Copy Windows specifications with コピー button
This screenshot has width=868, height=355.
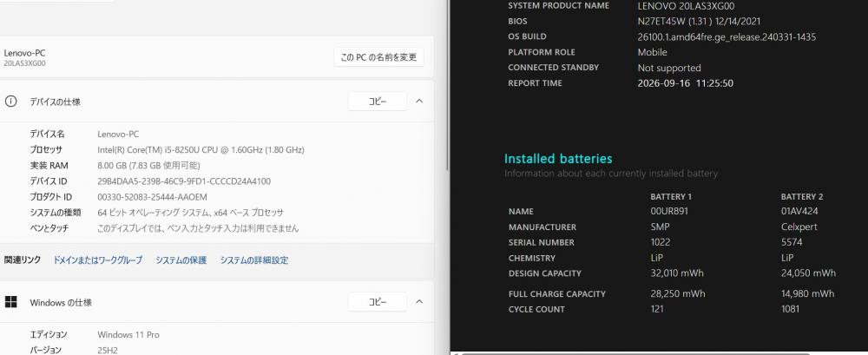tap(378, 302)
